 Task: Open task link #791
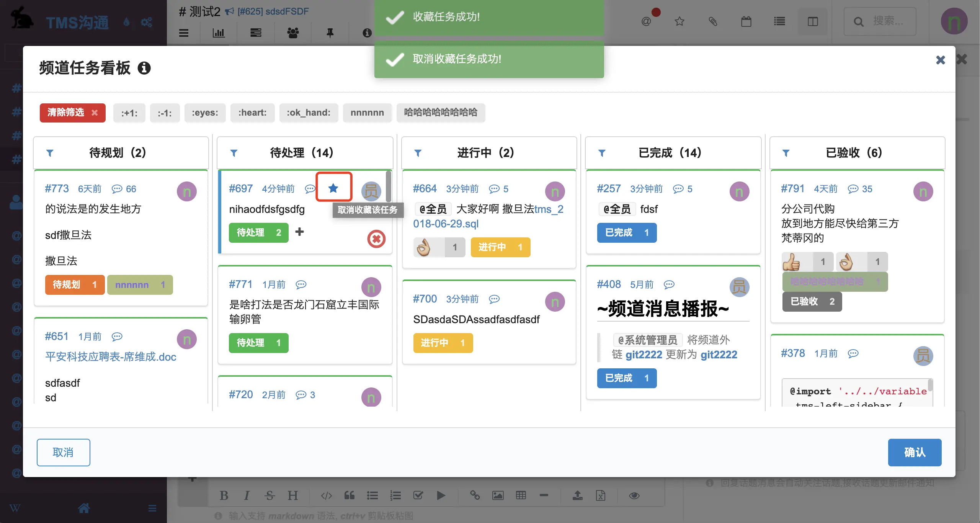click(792, 188)
